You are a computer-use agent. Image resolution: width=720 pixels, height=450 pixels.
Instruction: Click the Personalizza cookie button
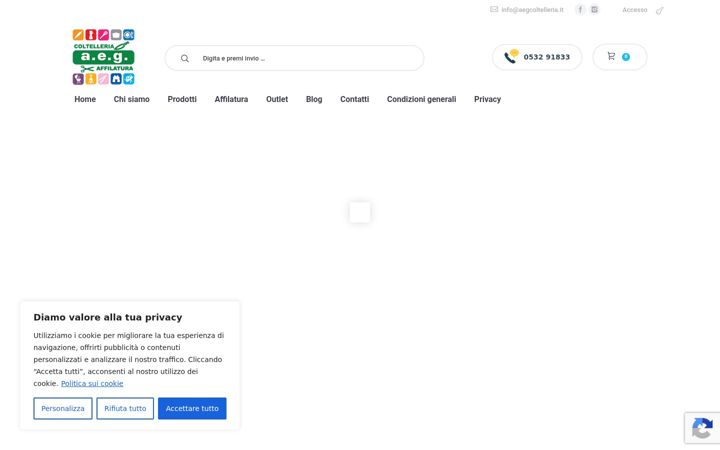tap(63, 408)
